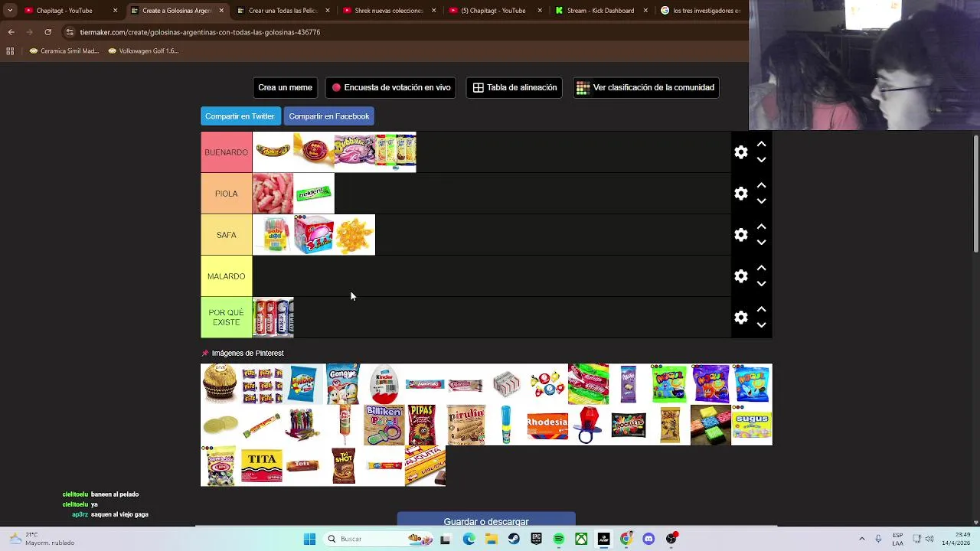
Task: Click the SAFA tier color label
Action: point(226,235)
